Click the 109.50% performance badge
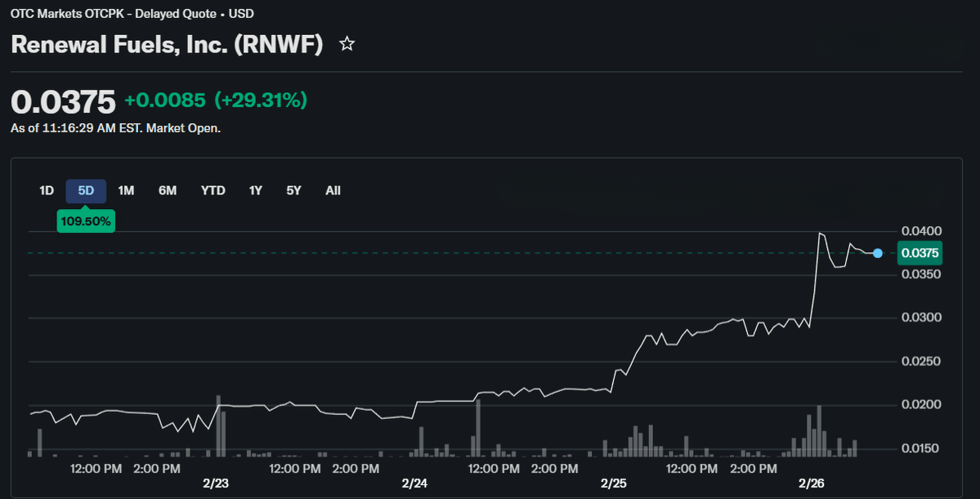The width and height of the screenshot is (980, 499). coord(86,221)
